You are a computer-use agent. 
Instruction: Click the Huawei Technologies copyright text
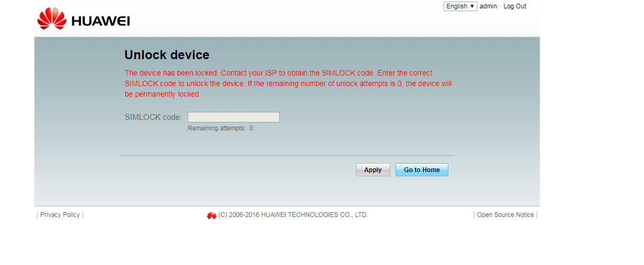click(x=293, y=215)
